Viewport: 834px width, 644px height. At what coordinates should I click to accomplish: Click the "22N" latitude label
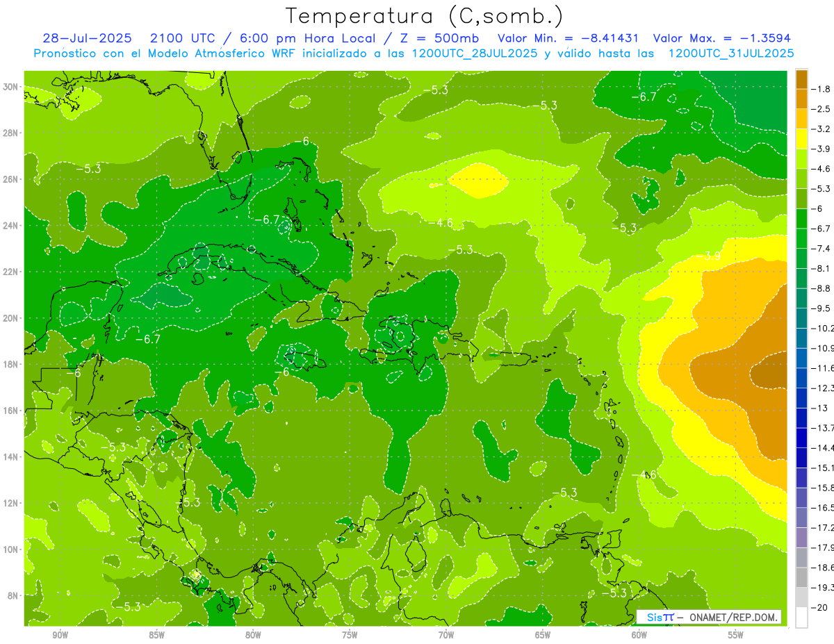[10, 272]
